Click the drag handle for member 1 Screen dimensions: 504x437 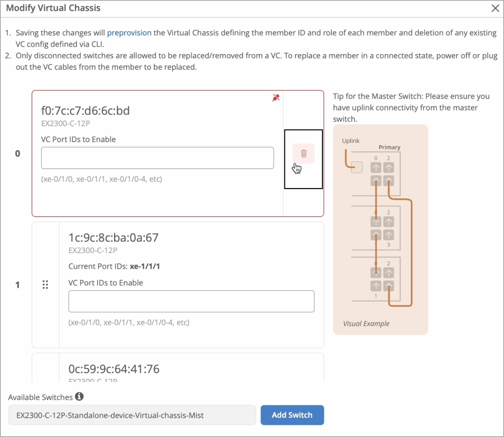click(x=45, y=285)
